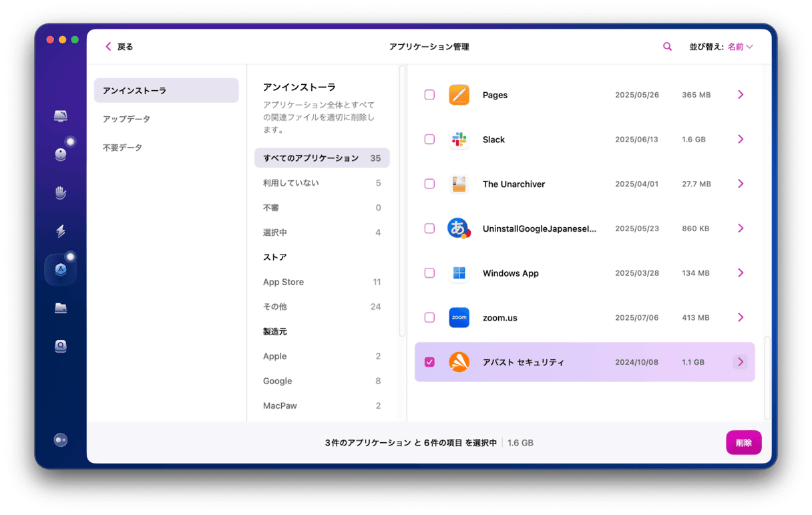The image size is (812, 515).
Task: Select the 選択中 filter
Action: pos(322,232)
